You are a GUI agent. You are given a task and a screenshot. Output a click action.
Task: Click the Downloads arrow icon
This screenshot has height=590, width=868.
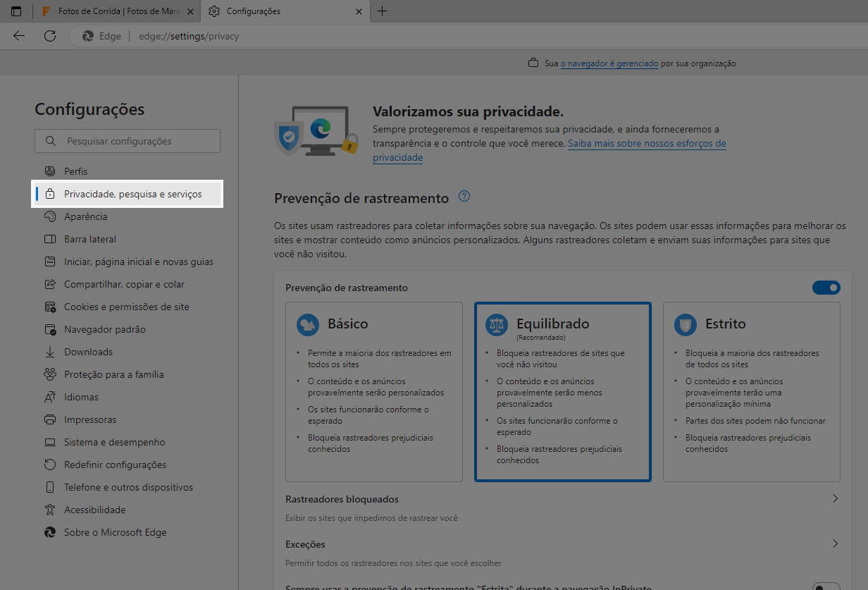point(49,352)
